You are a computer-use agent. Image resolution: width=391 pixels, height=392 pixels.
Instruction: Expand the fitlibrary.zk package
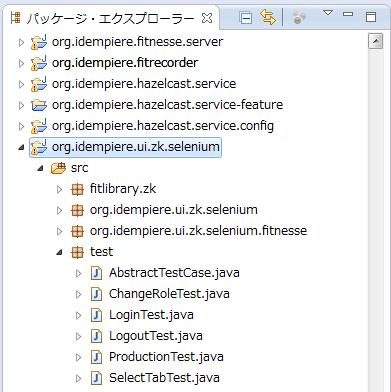pos(60,189)
